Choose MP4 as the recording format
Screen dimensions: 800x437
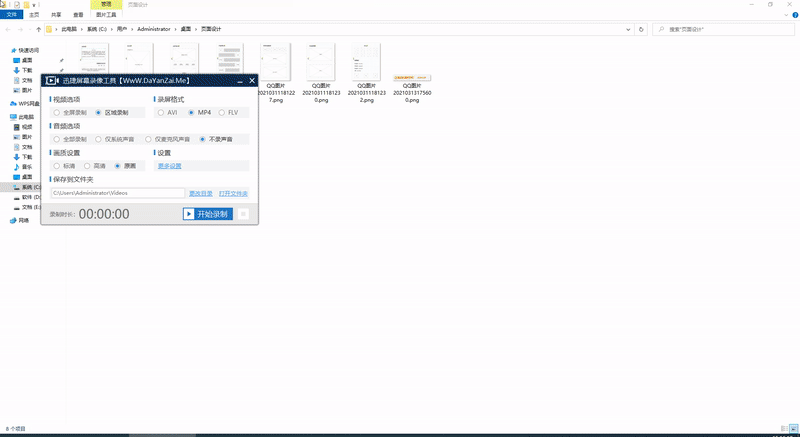pyautogui.click(x=199, y=113)
